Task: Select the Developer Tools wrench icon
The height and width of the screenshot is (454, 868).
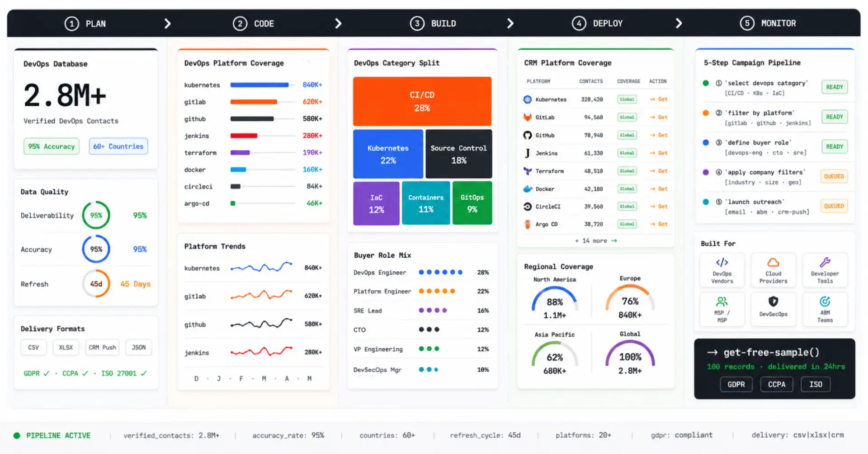Action: tap(825, 262)
